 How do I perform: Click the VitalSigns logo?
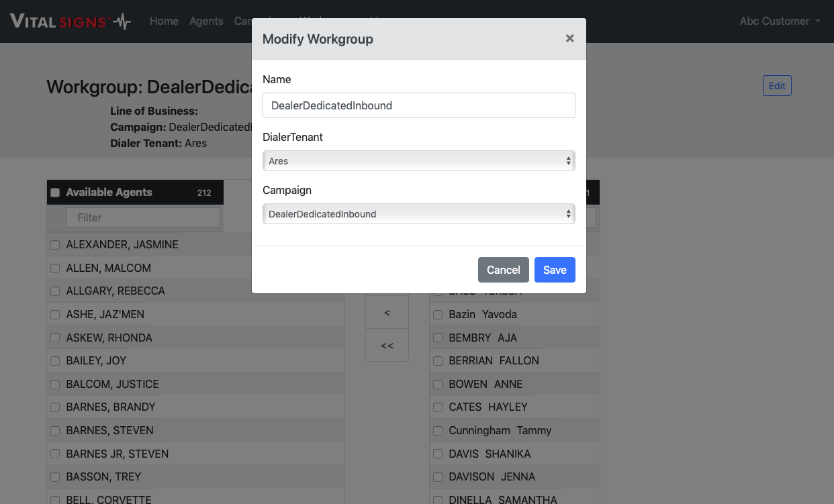click(71, 21)
